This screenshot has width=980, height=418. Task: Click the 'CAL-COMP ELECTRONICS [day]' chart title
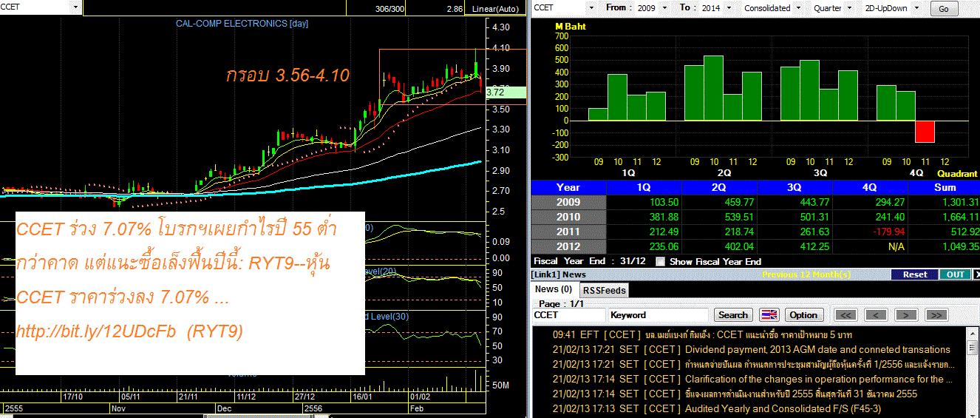coord(242,24)
